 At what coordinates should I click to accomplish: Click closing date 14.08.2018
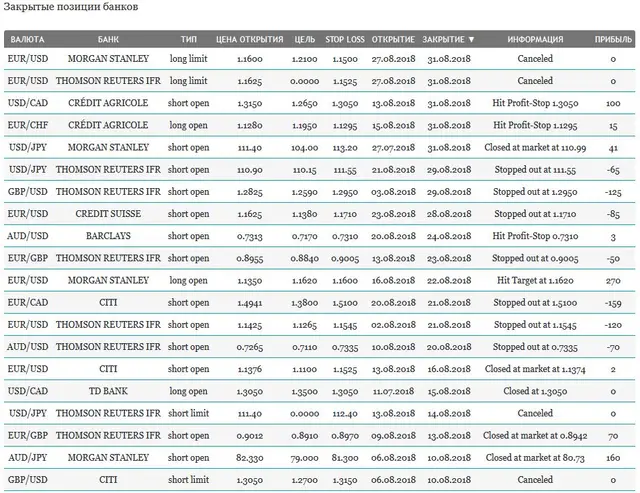coord(449,413)
